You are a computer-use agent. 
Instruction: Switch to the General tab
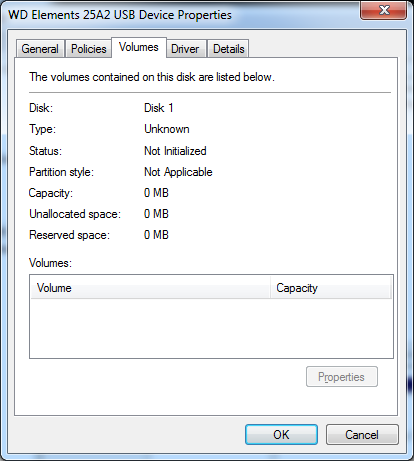40,49
